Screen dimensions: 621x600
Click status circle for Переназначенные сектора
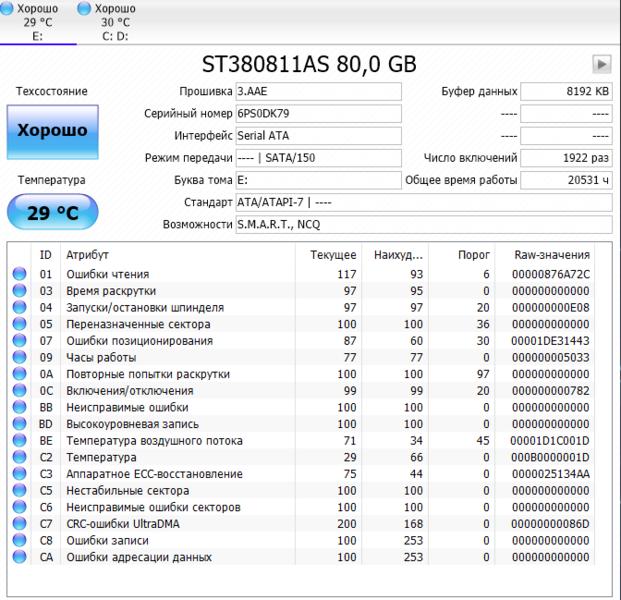[x=19, y=324]
